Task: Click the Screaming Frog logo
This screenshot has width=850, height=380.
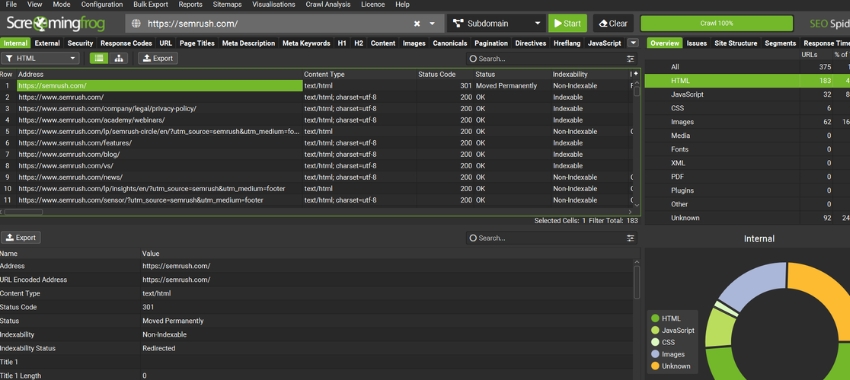Action: click(56, 24)
